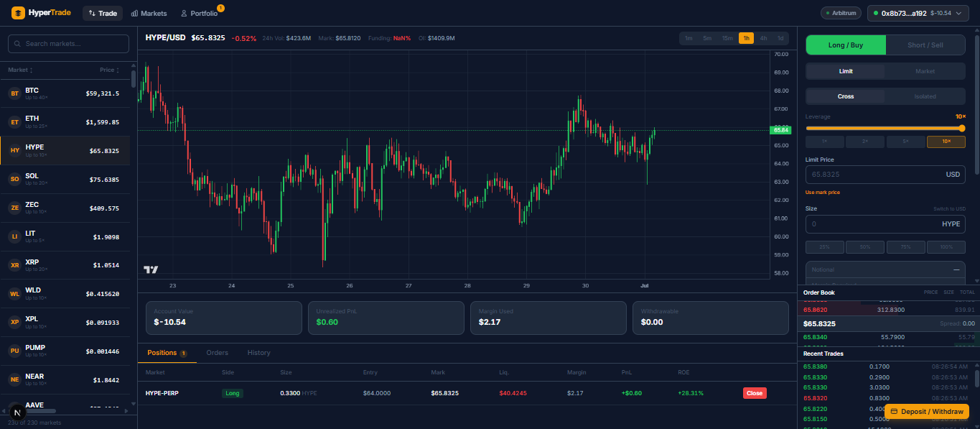Viewport: 980px width, 429px height.
Task: Click the SOL market avatar icon
Action: pyautogui.click(x=14, y=180)
